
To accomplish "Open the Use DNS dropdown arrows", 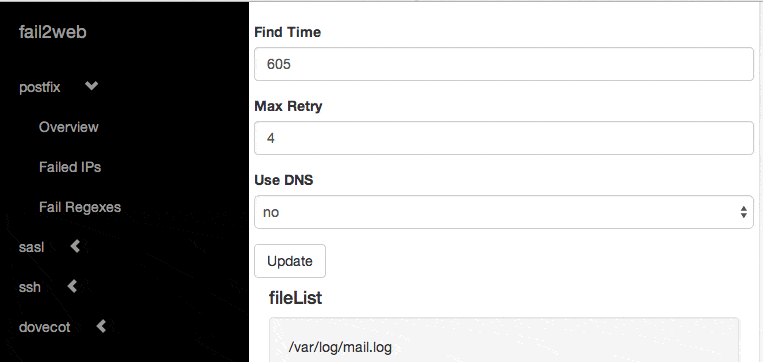I will [744, 212].
